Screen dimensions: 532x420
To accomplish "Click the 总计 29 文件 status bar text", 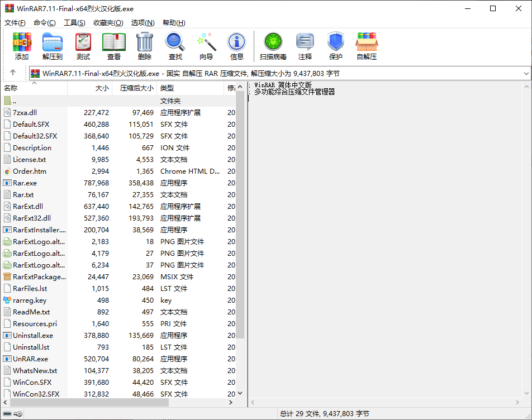I will coord(324,414).
